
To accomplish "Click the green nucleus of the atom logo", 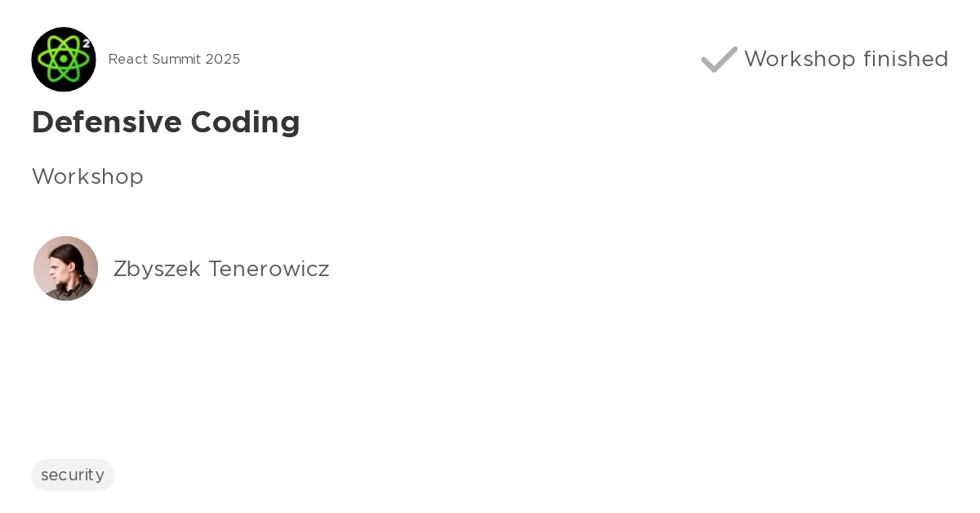I will pyautogui.click(x=63, y=60).
